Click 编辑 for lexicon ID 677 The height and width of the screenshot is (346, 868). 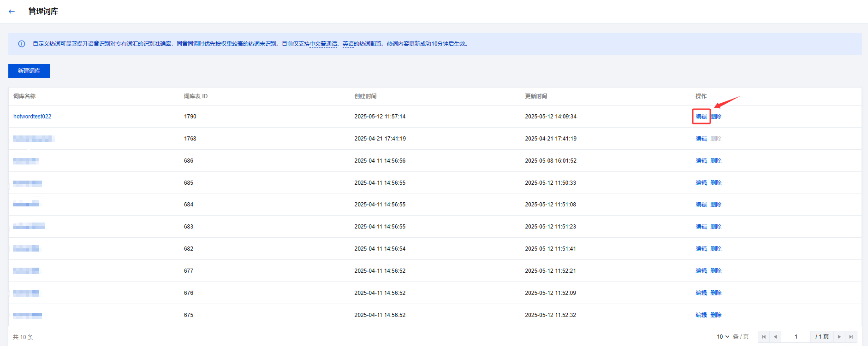701,271
